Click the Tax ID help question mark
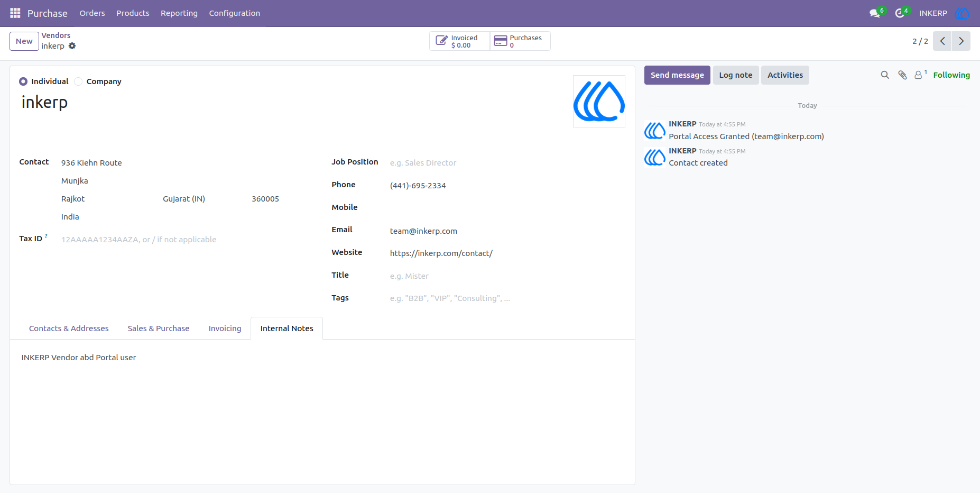The image size is (980, 493). [x=46, y=235]
